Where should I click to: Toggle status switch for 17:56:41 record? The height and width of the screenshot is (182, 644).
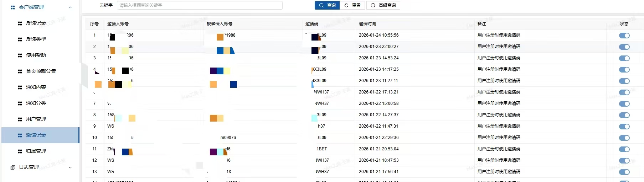pos(624,172)
